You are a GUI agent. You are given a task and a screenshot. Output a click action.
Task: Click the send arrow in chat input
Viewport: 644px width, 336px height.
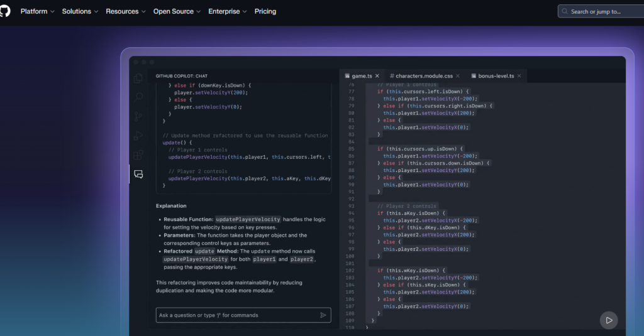click(323, 315)
